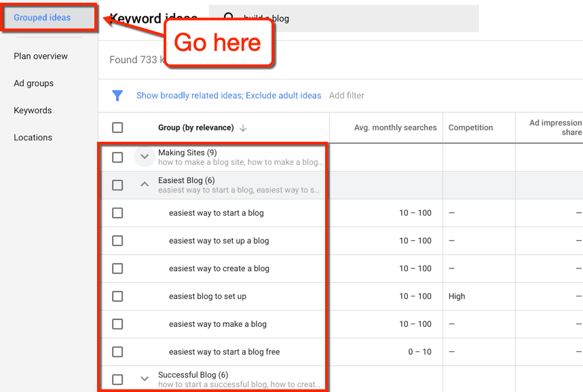Image resolution: width=583 pixels, height=392 pixels.
Task: Expand the Successful Blog (6) group
Action: (x=144, y=379)
